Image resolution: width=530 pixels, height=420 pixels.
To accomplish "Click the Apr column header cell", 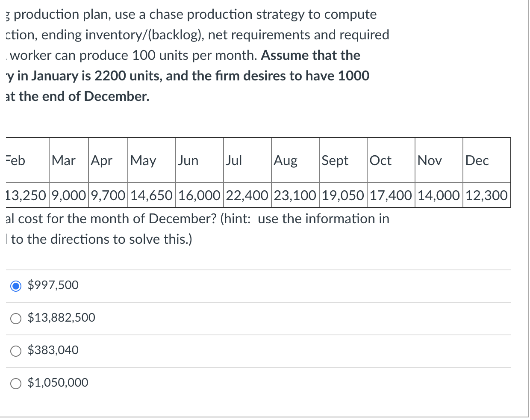I will click(108, 160).
